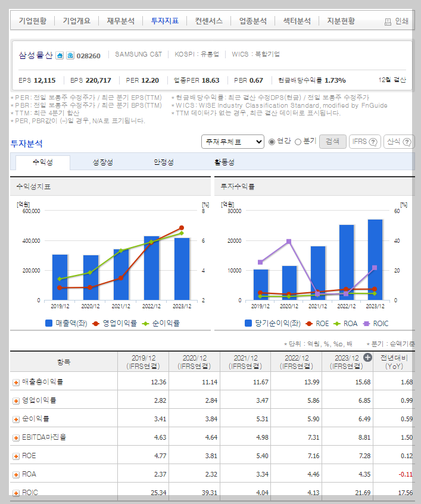The height and width of the screenshot is (504, 421).
Task: Open the 재무분석 menu tab
Action: [x=121, y=21]
